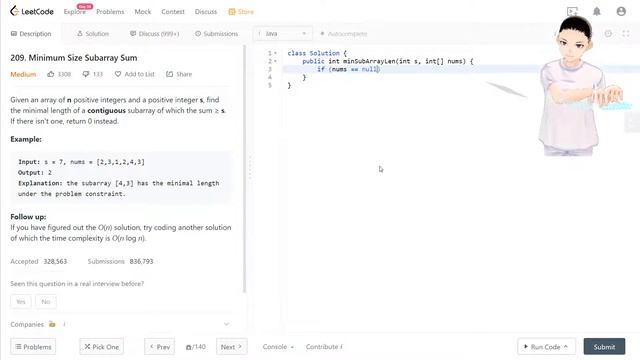Click the Submissions 836,793 count
This screenshot has width=640, height=360.
coord(120,261)
